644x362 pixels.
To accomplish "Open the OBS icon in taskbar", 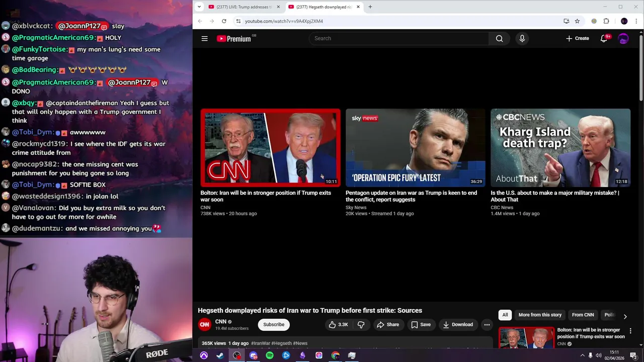I will pyautogui.click(x=236, y=355).
